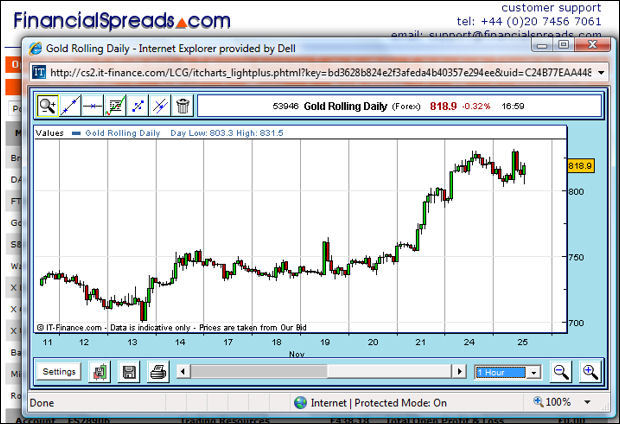The image size is (620, 424).
Task: Click the 'Gold Rolling Daily' instrument header title
Action: click(345, 106)
